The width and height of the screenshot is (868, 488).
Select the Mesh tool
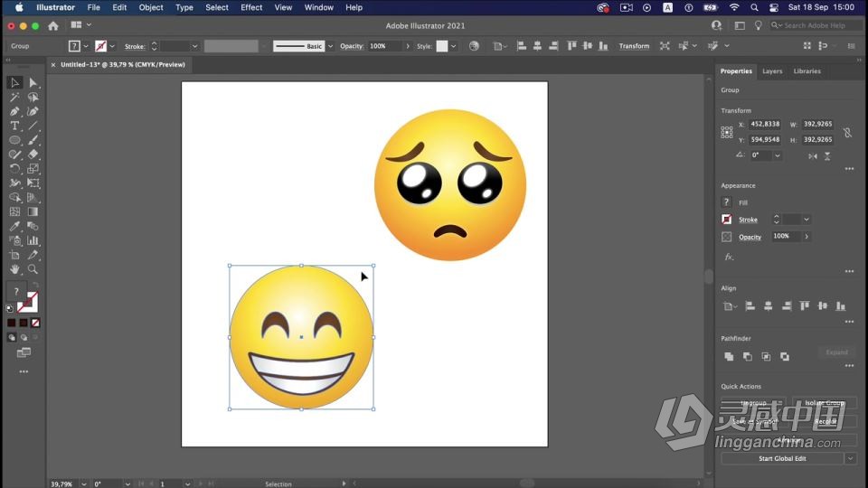(15, 211)
